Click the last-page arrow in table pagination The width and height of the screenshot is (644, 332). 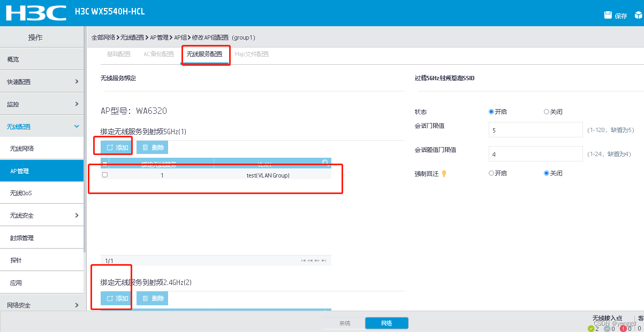[324, 260]
